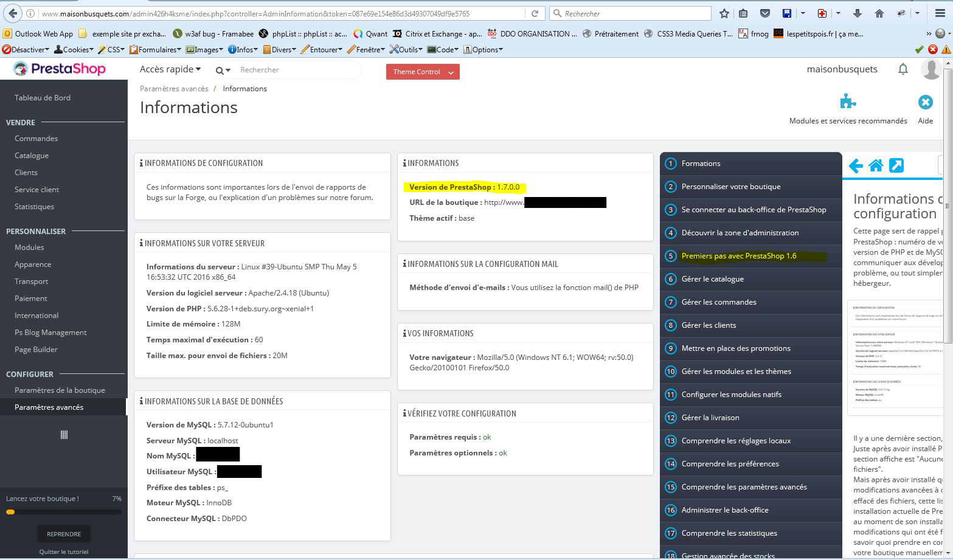Click Quitter le tutoriel link

point(64,551)
